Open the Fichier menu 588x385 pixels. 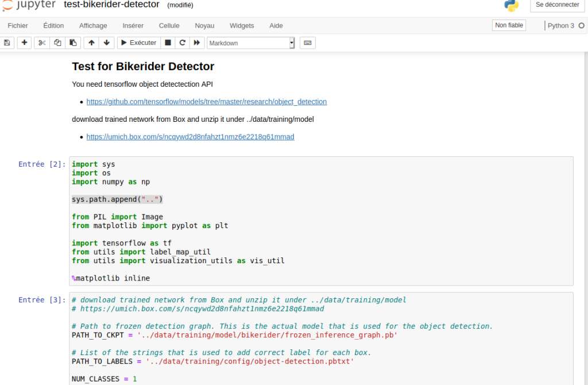18,26
